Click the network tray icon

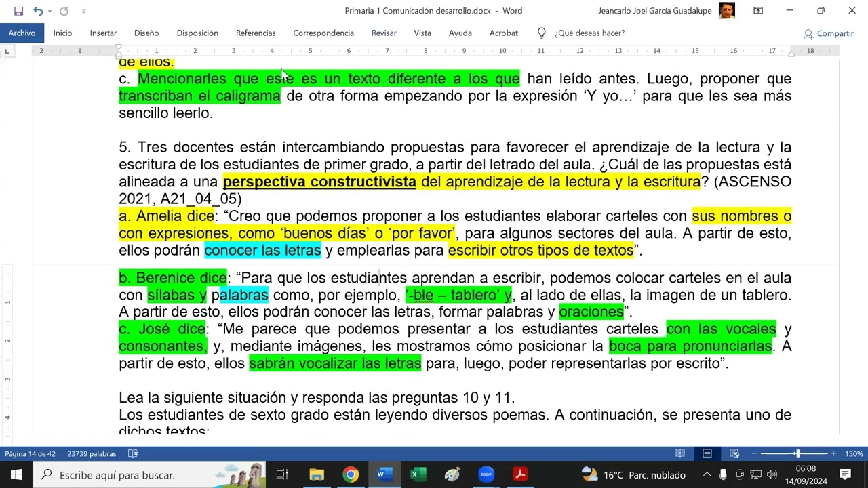756,474
